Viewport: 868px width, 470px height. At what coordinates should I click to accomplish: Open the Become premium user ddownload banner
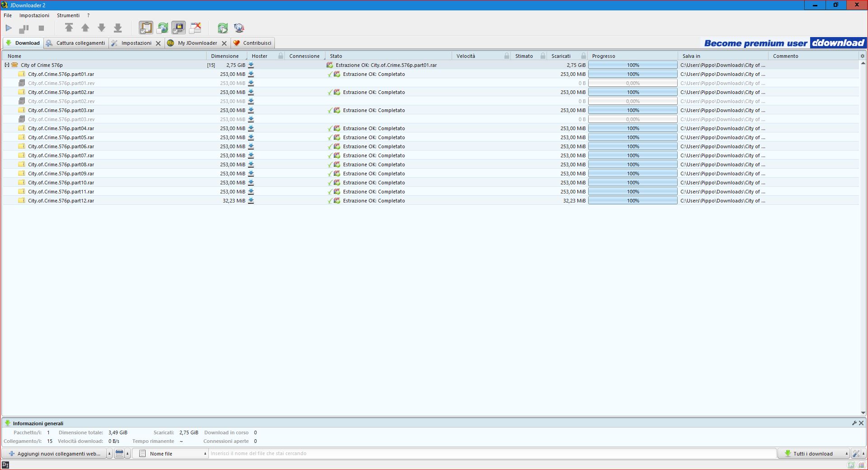click(784, 43)
